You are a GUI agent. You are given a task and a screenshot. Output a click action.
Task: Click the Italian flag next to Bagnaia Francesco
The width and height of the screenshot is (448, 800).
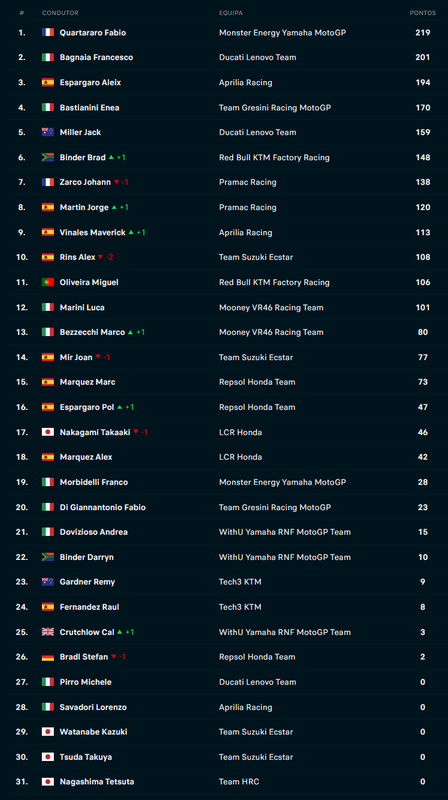(x=47, y=57)
